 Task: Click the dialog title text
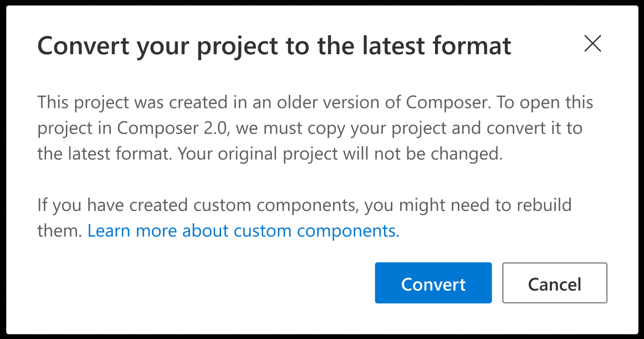tap(274, 45)
